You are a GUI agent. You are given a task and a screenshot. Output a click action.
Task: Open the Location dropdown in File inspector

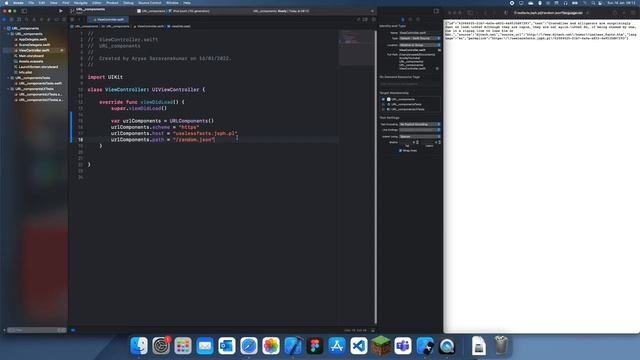[x=420, y=45]
